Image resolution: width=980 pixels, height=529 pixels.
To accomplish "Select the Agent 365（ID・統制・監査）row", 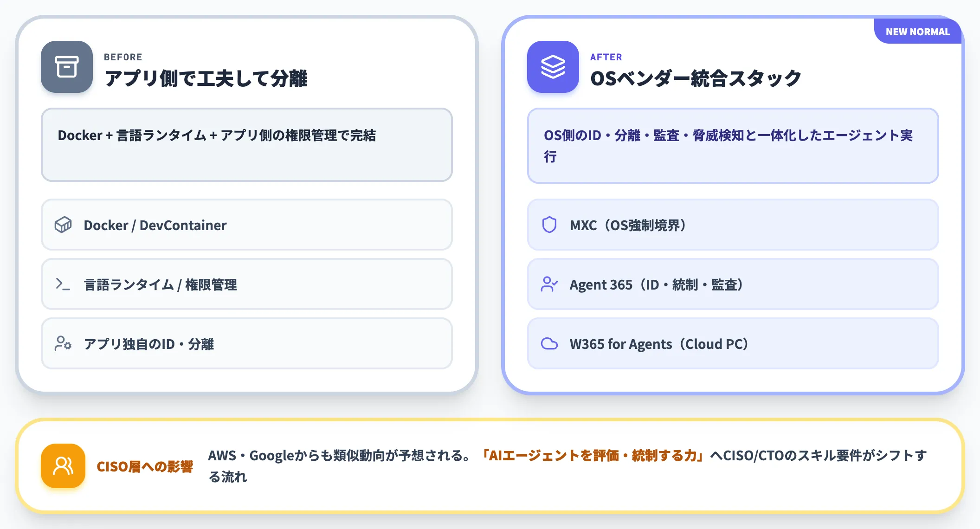I will (x=733, y=284).
